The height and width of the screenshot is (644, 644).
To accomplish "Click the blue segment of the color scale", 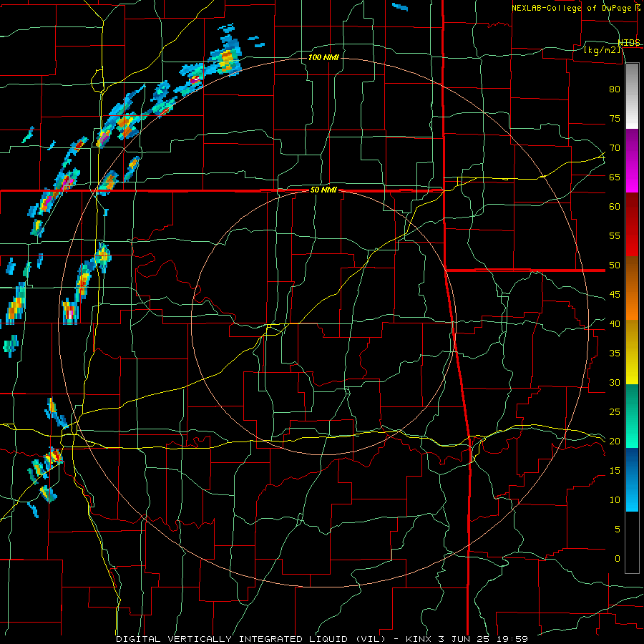I will 632,479.
